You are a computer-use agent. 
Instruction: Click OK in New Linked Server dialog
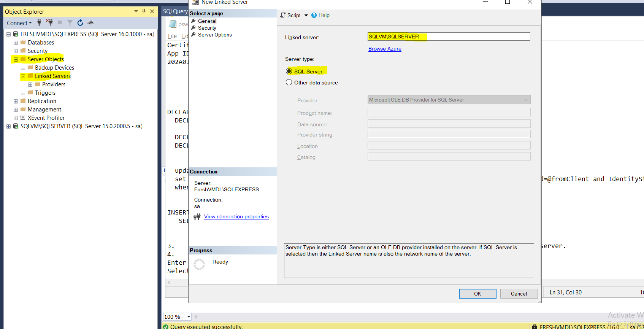click(477, 294)
